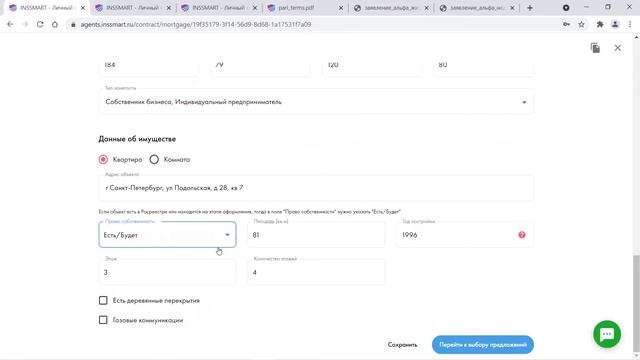The width and height of the screenshot is (640, 360).
Task: Click the recording indicator icon in title bar
Action: (566, 8)
